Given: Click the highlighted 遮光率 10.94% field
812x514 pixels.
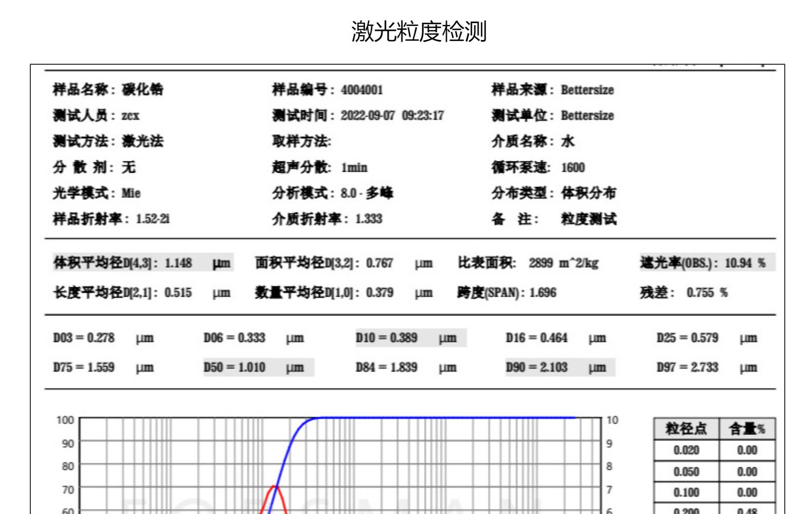Looking at the screenshot, I should (x=706, y=263).
